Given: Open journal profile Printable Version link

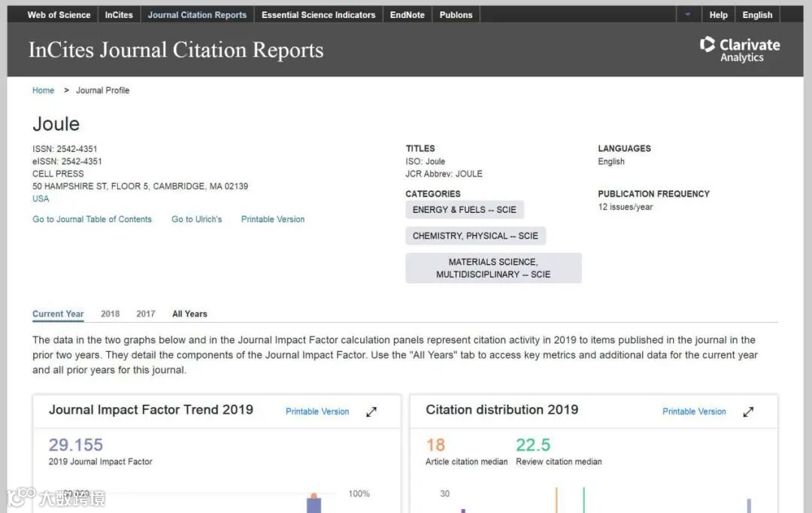Looking at the screenshot, I should point(273,219).
